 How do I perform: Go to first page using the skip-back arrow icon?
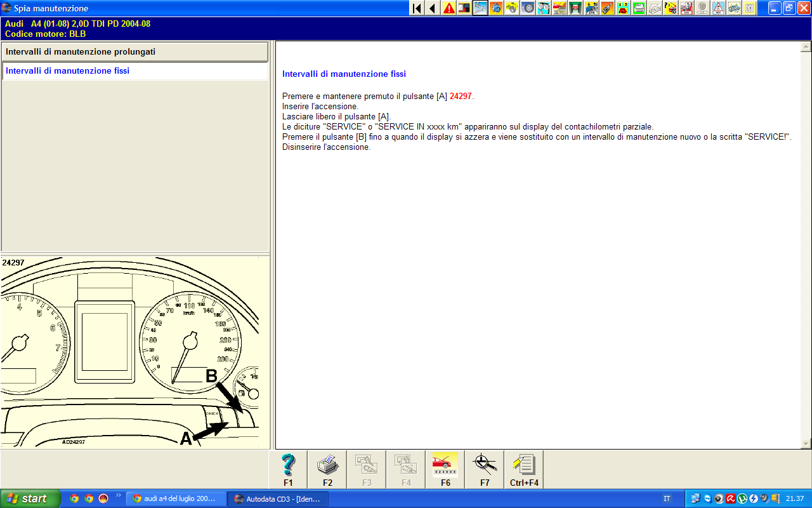pos(417,8)
